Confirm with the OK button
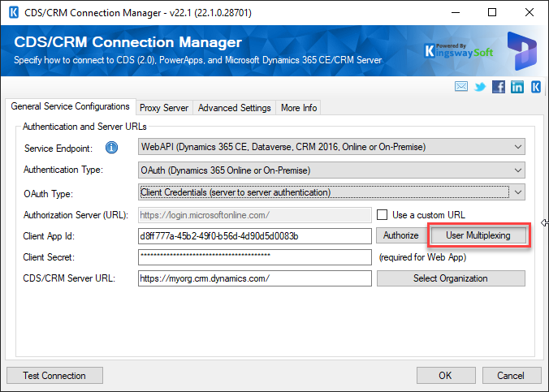The width and height of the screenshot is (549, 392). point(446,376)
